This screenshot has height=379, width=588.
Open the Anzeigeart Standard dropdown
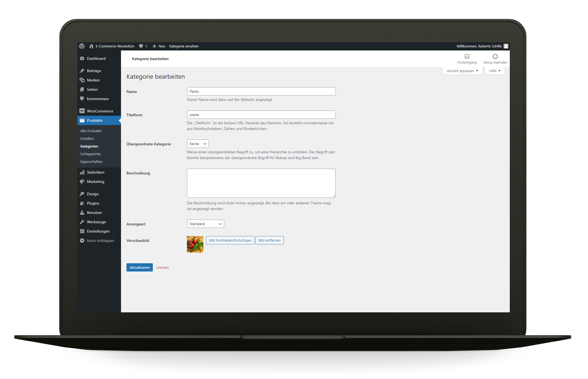(205, 224)
